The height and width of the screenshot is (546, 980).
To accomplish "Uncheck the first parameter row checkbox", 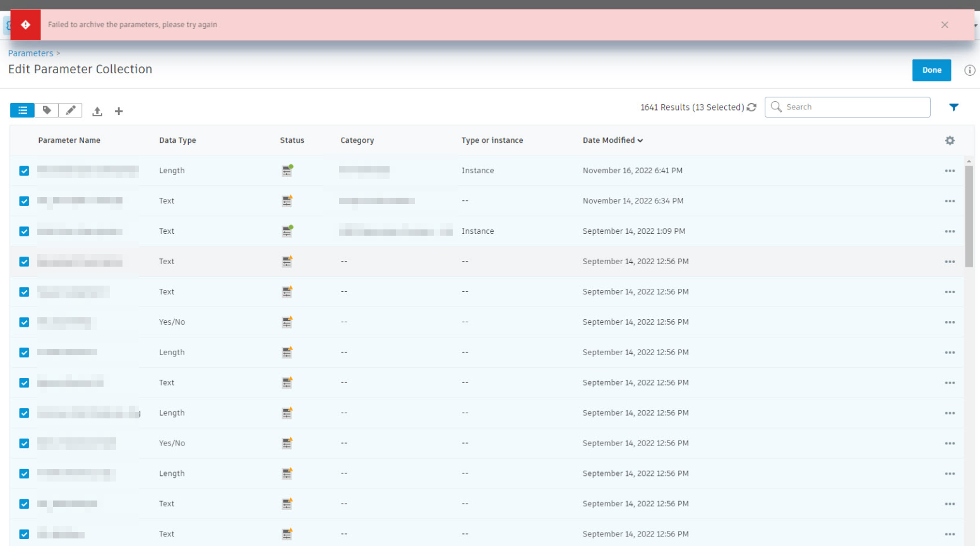I will 23,171.
